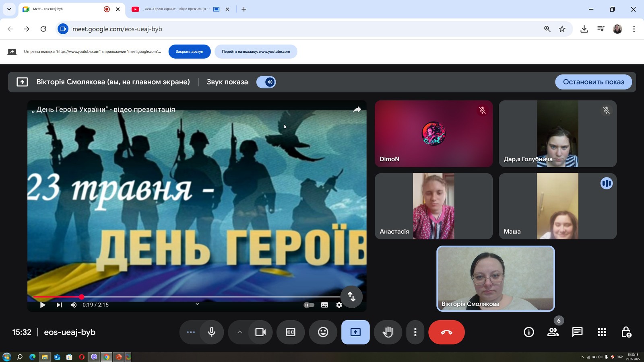Open more options vertical dots menu
The width and height of the screenshot is (644, 362).
[415, 332]
